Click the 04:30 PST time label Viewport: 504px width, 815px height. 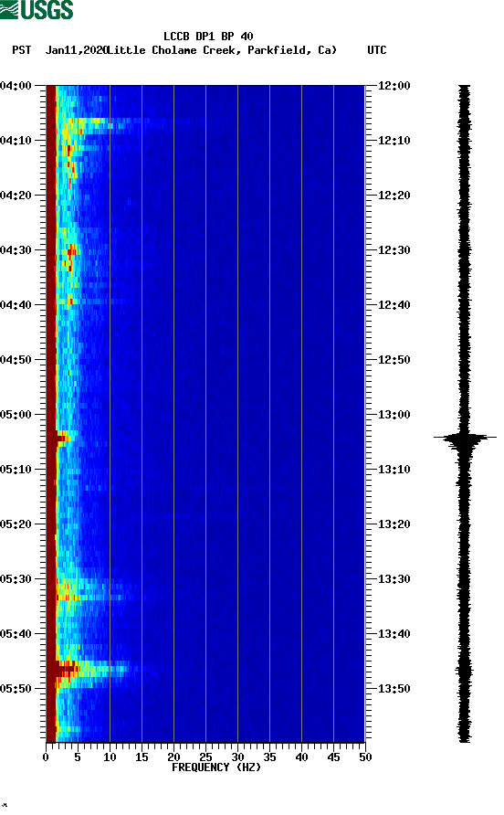pos(16,250)
